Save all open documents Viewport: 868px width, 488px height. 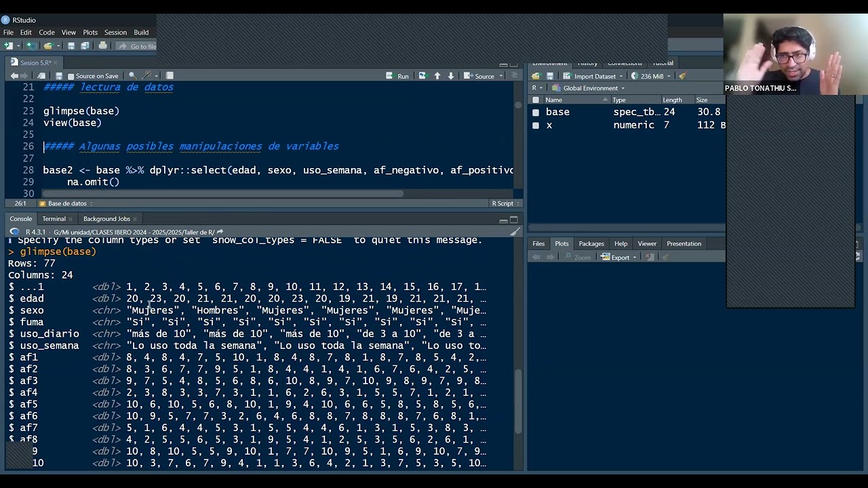click(x=85, y=46)
